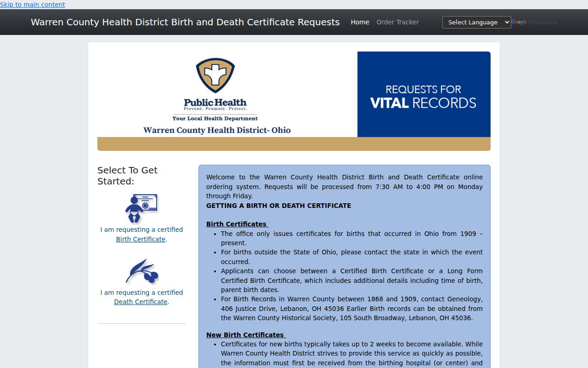The image size is (588, 368).
Task: Click the baby birth certificate icon
Action: (x=141, y=208)
